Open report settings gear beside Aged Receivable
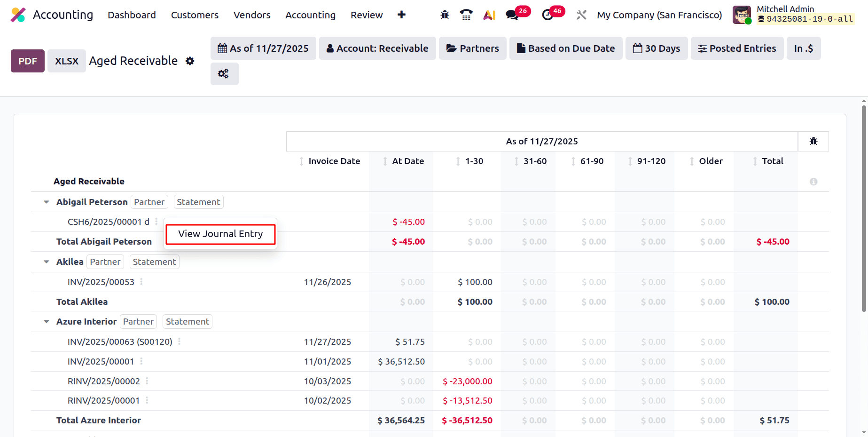The image size is (868, 437). (190, 61)
